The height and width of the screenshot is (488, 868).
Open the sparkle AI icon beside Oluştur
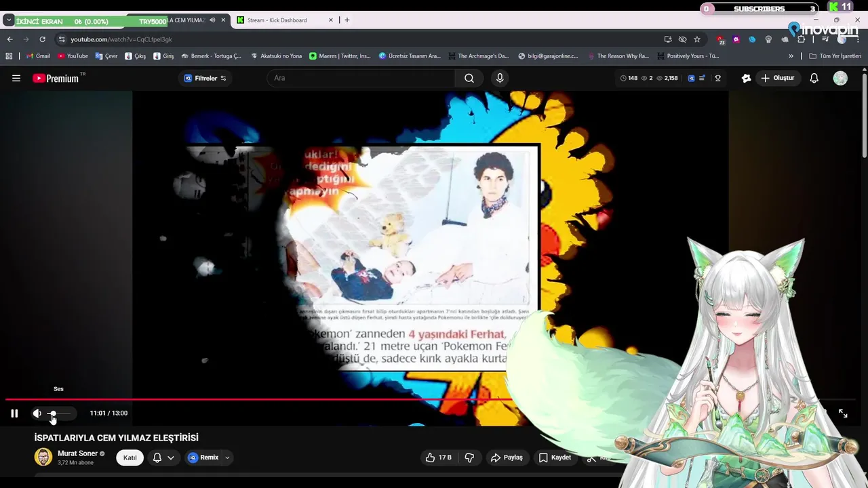746,78
